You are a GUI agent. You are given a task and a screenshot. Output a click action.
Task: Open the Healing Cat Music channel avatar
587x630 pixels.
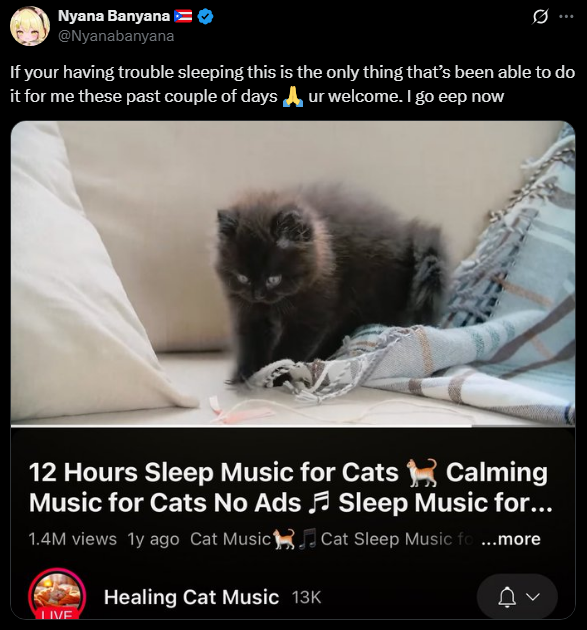click(57, 595)
